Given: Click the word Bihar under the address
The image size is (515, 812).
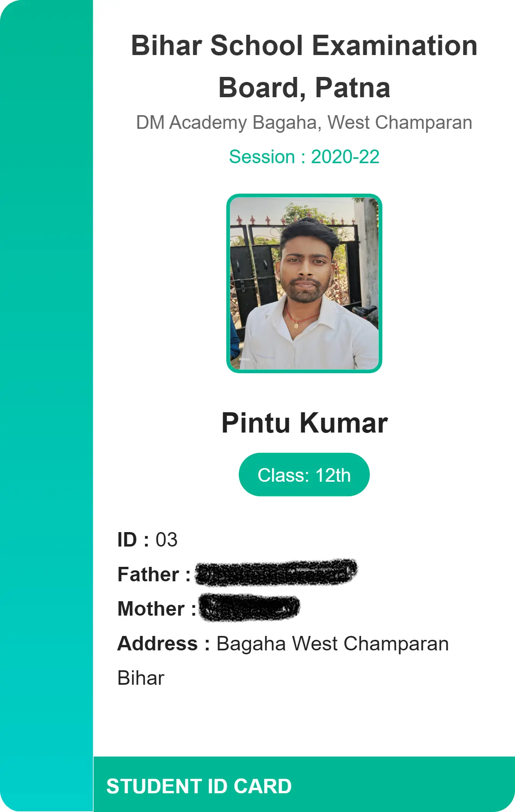Looking at the screenshot, I should click(141, 678).
